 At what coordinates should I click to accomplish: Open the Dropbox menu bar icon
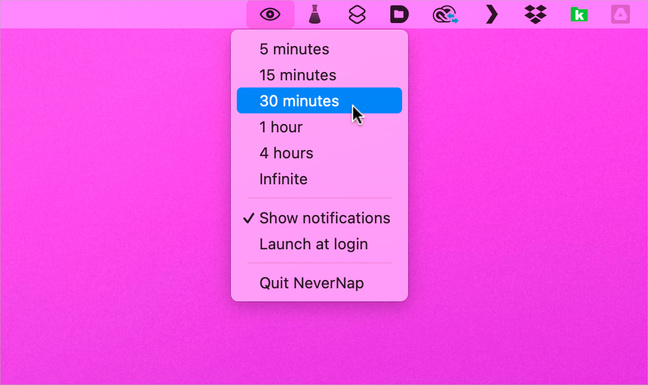coord(536,14)
